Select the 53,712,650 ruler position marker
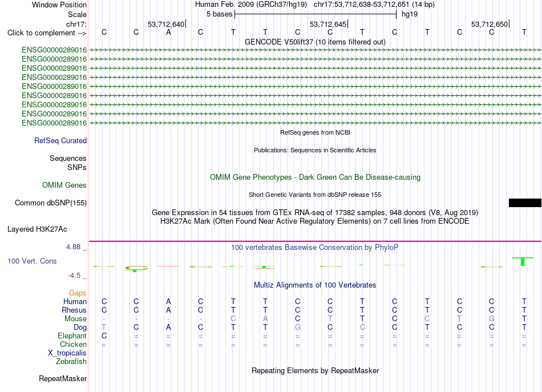Viewport: 542px width, 392px height. coord(490,24)
